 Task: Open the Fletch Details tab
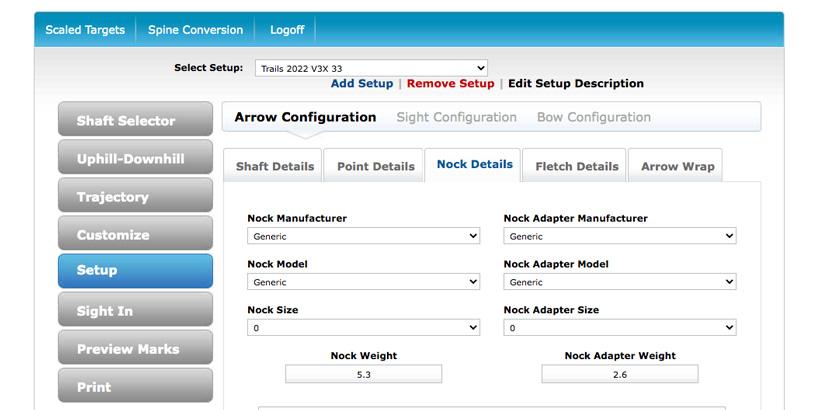pos(577,166)
